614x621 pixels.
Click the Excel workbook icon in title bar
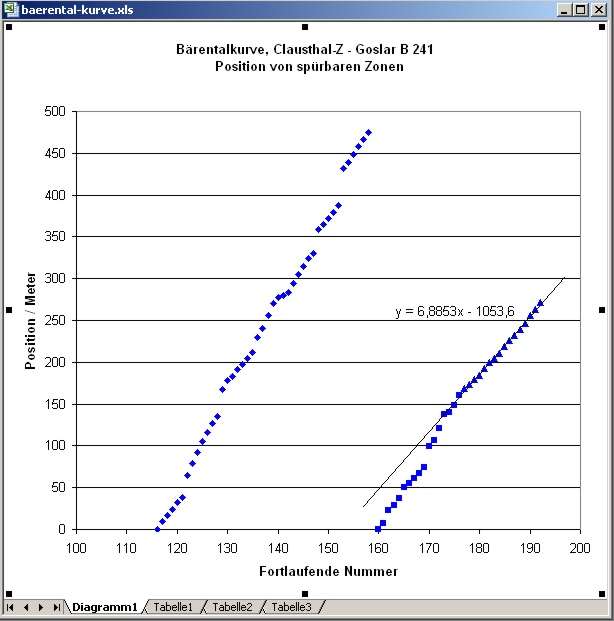[11, 10]
